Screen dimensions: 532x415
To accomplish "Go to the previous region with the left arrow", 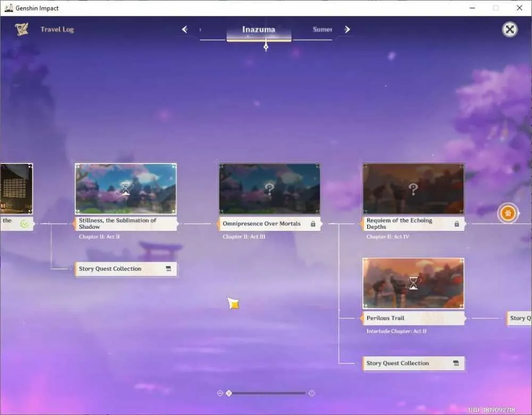I will pos(185,29).
